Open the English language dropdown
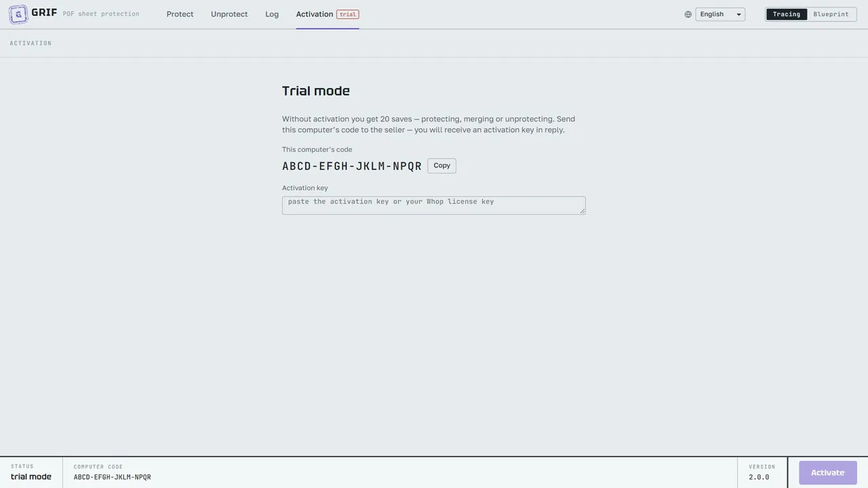This screenshot has width=868, height=488. (720, 14)
